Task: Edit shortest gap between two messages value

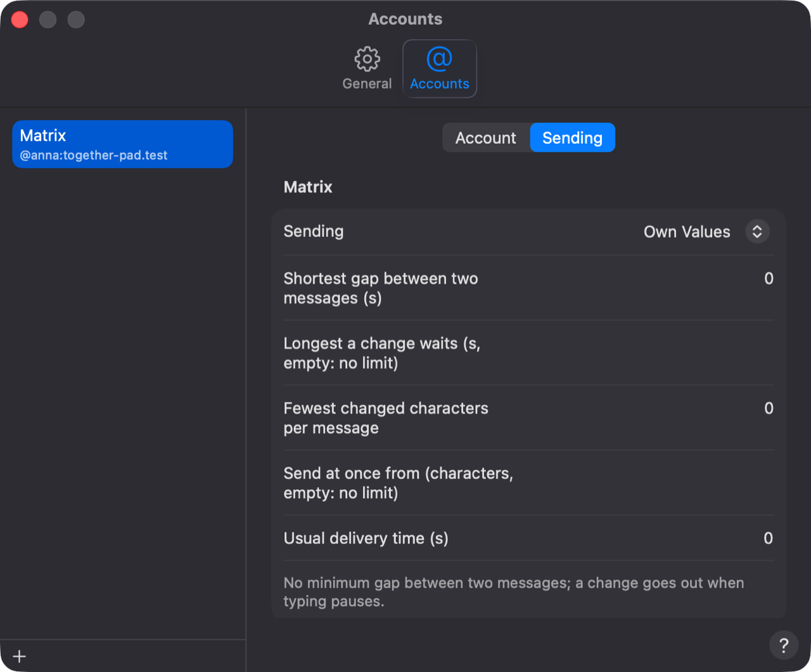Action: point(769,279)
